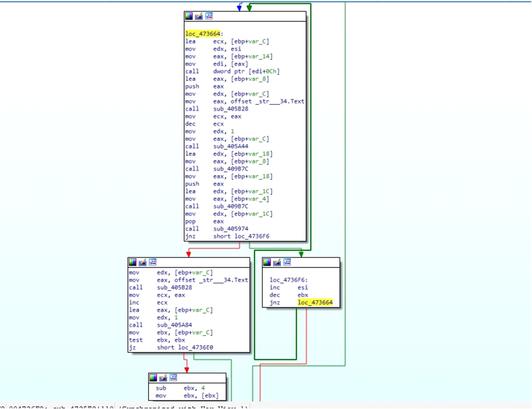The image size is (532, 409).
Task: Open the color palette icon on the loc_4736F6 node
Action: [x=268, y=262]
